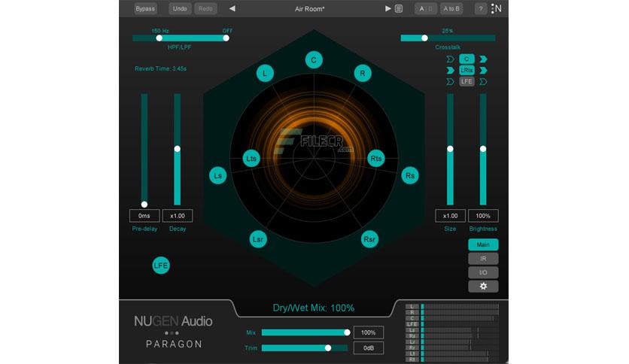This screenshot has height=364, width=629.
Task: Click the round LFE channel node
Action: point(161,265)
